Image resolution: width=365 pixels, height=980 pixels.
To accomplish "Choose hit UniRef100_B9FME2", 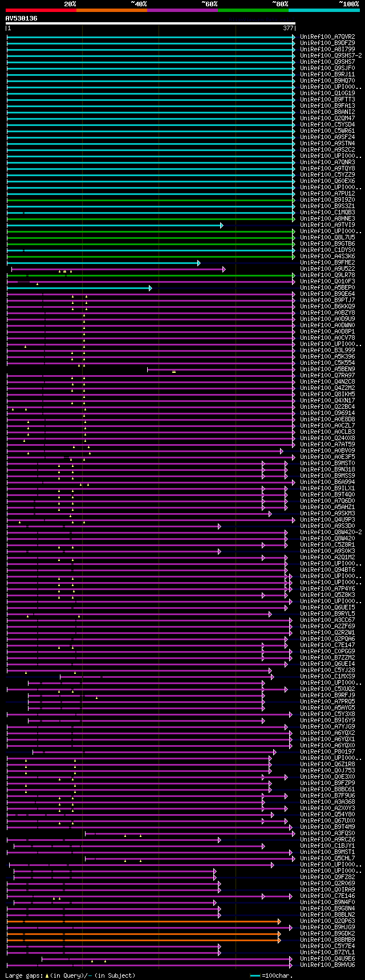I will (x=327, y=262).
